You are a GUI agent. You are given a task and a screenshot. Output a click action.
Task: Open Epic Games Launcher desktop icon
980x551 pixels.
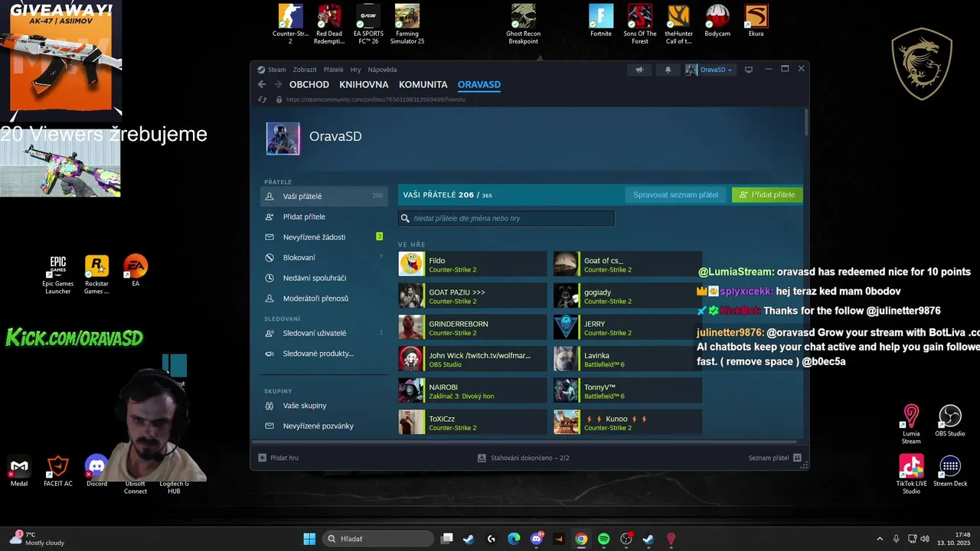(x=58, y=275)
